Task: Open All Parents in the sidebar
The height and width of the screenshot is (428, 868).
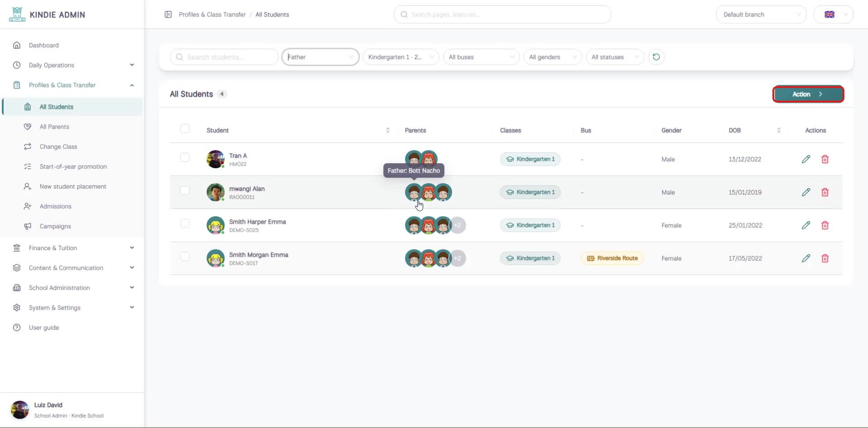Action: (72, 127)
